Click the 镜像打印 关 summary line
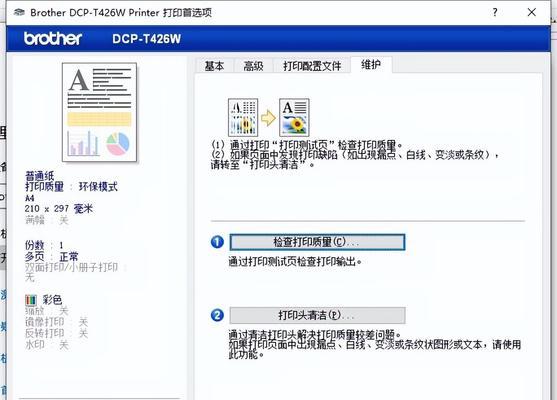 point(56,322)
